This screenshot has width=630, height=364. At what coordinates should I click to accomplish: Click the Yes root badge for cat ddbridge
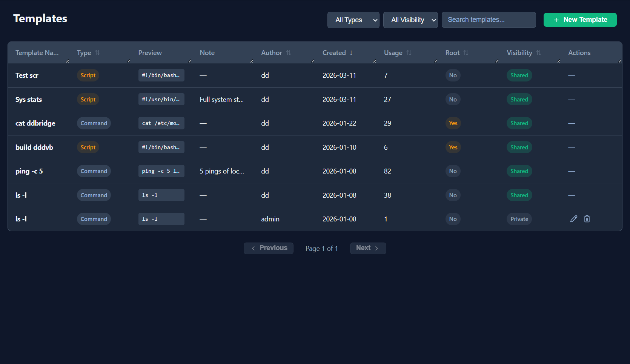[x=453, y=123]
